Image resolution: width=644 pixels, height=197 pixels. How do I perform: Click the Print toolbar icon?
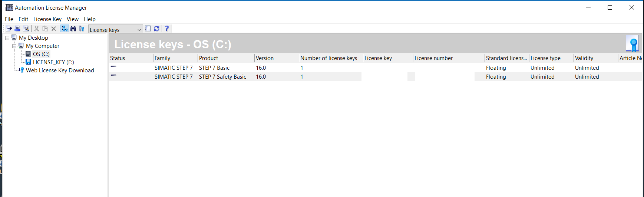(17, 29)
